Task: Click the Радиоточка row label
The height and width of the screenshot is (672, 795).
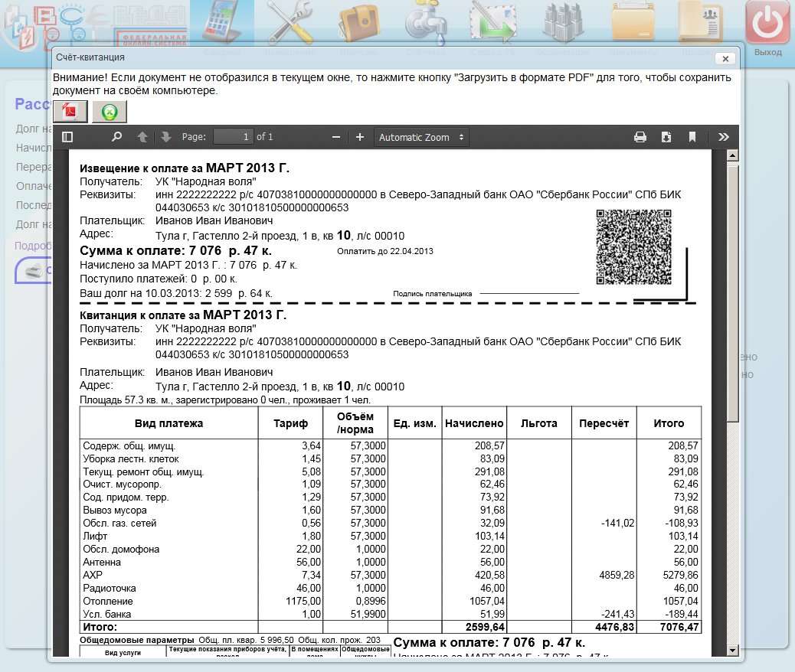Action: click(110, 589)
